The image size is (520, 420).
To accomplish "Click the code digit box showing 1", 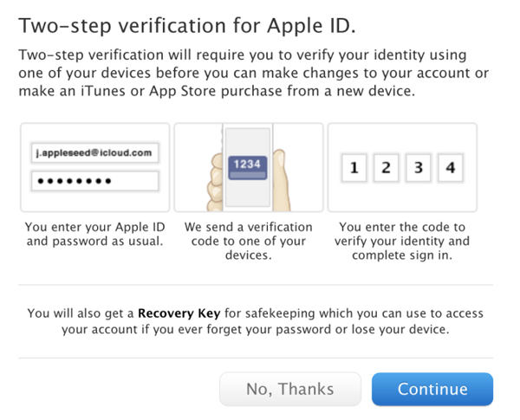I will pyautogui.click(x=354, y=168).
